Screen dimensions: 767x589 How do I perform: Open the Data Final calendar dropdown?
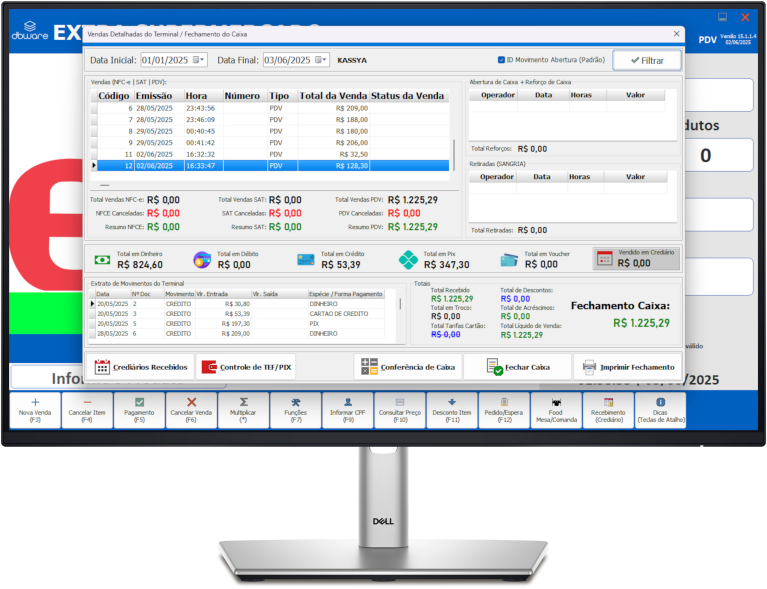tap(322, 60)
